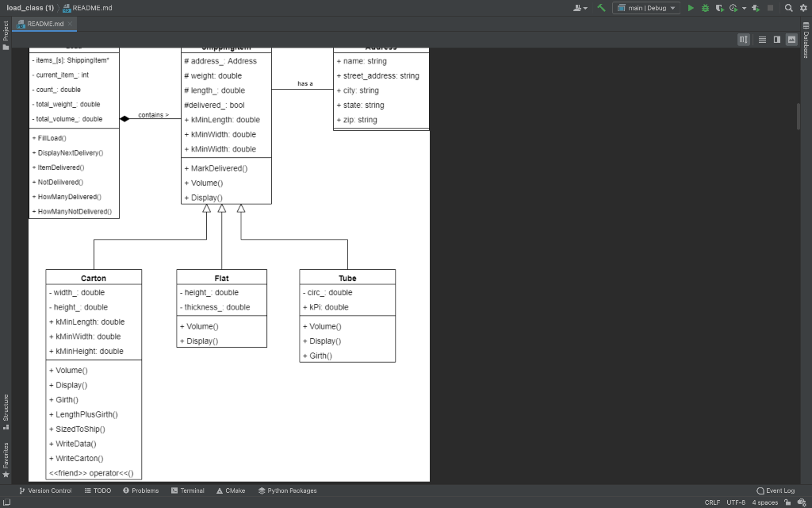
Task: Open the Favorites tool window
Action: (x=6, y=460)
